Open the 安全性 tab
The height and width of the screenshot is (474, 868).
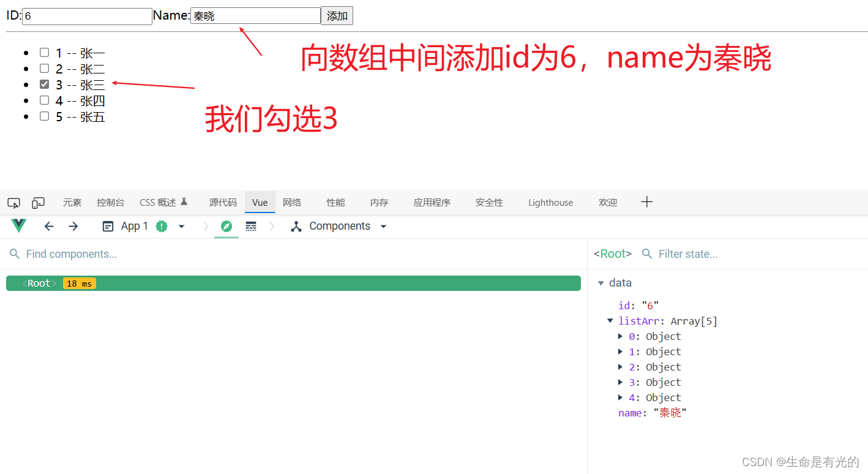click(x=489, y=203)
